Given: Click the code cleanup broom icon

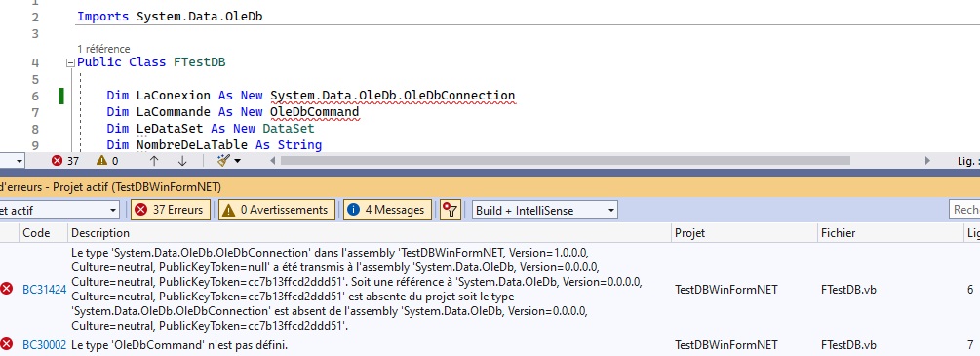Looking at the screenshot, I should point(223,161).
